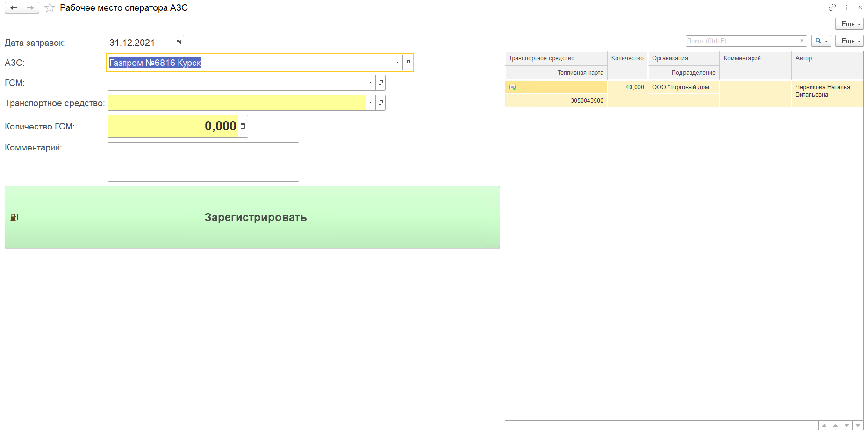Image resolution: width=868 pixels, height=436 pixels.
Task: Open ГСМ item with open-form icon
Action: (380, 83)
